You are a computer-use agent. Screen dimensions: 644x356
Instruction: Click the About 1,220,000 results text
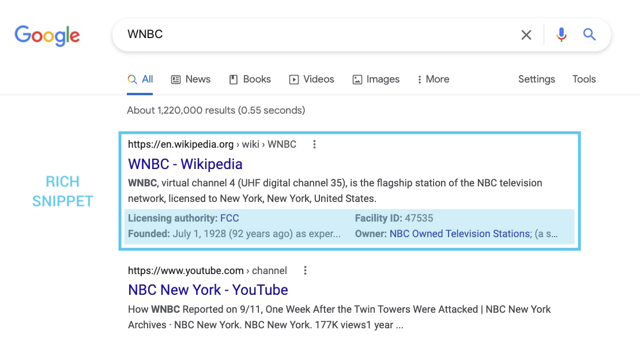click(216, 110)
